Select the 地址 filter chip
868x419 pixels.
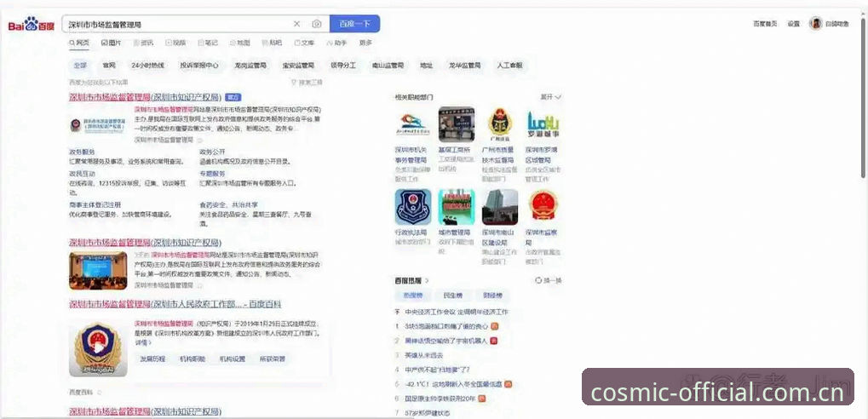point(426,66)
